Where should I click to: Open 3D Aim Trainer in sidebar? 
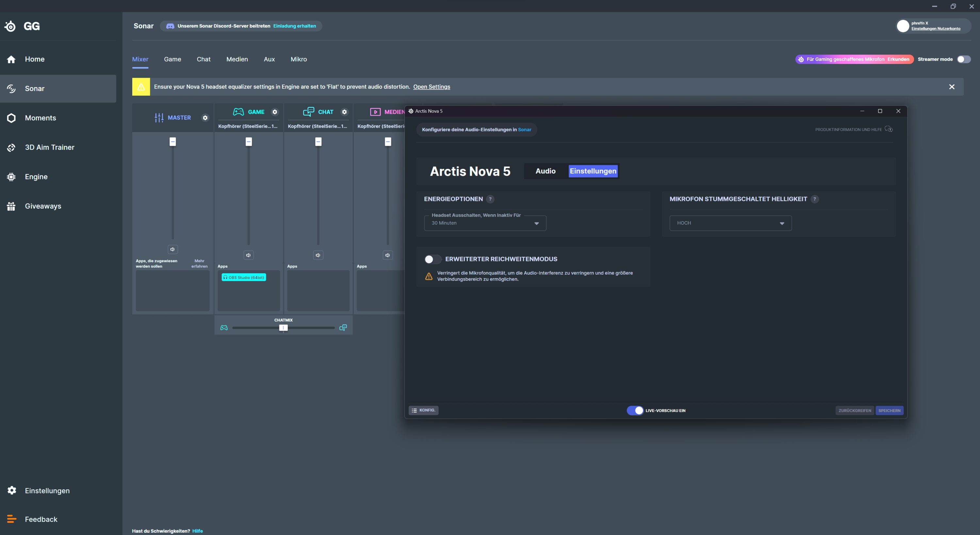pyautogui.click(x=49, y=147)
